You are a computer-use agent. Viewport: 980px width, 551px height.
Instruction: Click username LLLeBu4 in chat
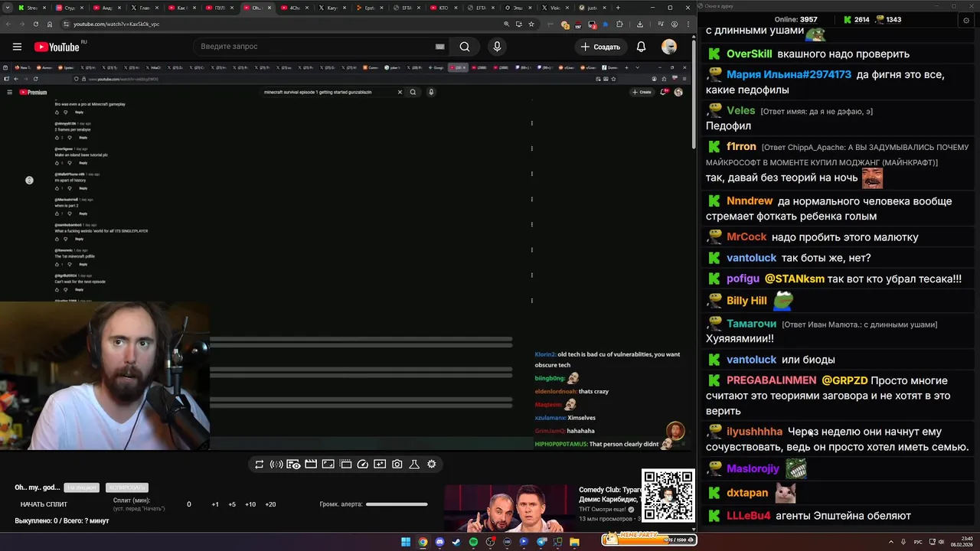pyautogui.click(x=748, y=516)
